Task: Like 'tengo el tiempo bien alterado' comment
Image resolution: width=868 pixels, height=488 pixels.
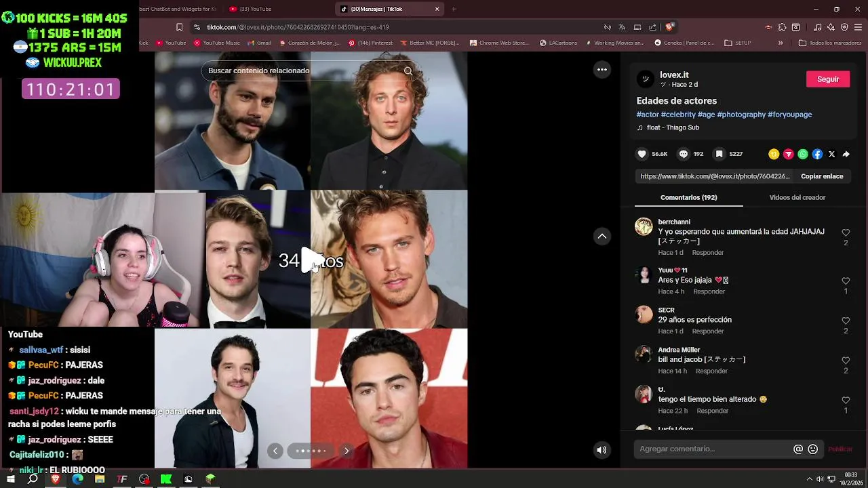Action: [846, 400]
